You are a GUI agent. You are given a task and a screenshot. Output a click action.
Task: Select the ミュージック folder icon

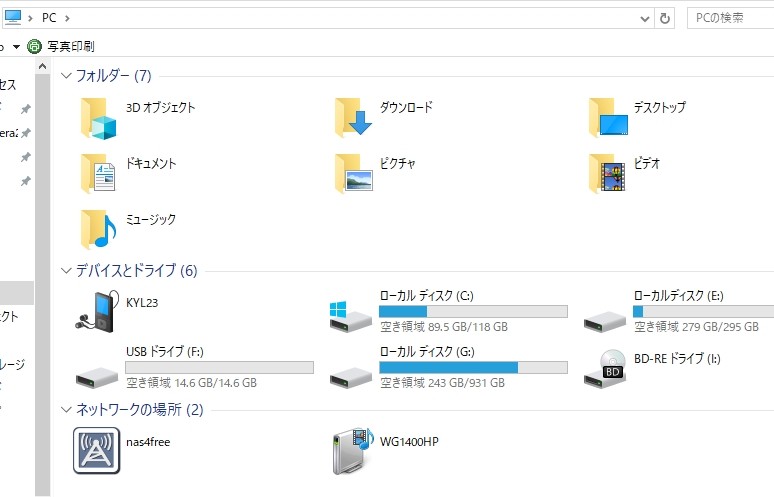[x=98, y=229]
